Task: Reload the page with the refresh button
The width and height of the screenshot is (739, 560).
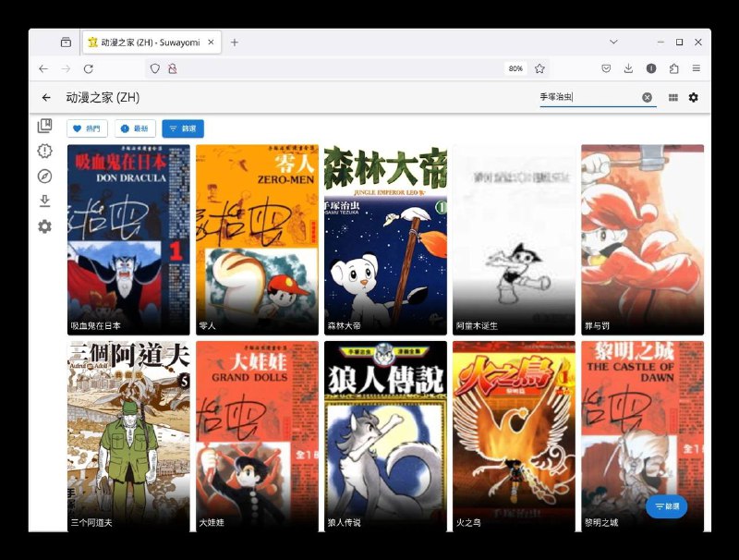Action: point(88,68)
